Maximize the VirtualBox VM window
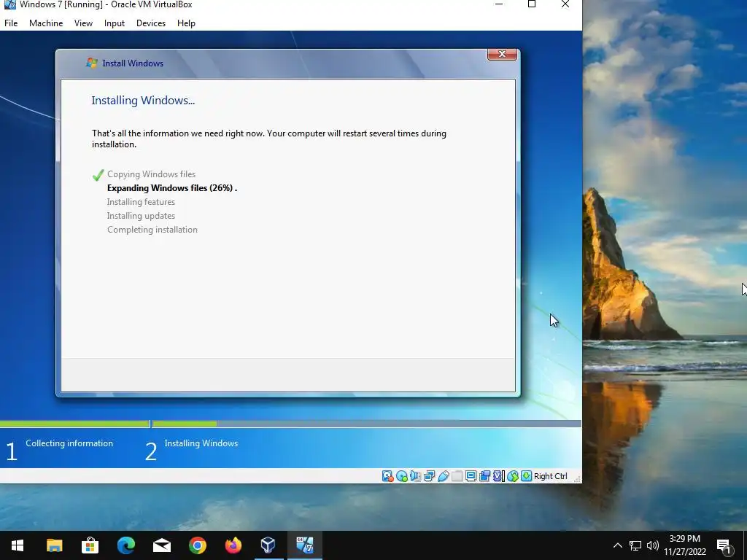Screen dimensions: 747x560 (x=532, y=4)
